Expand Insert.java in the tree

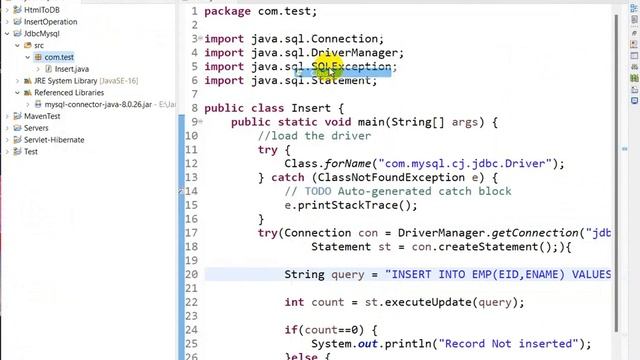pyautogui.click(x=38, y=69)
